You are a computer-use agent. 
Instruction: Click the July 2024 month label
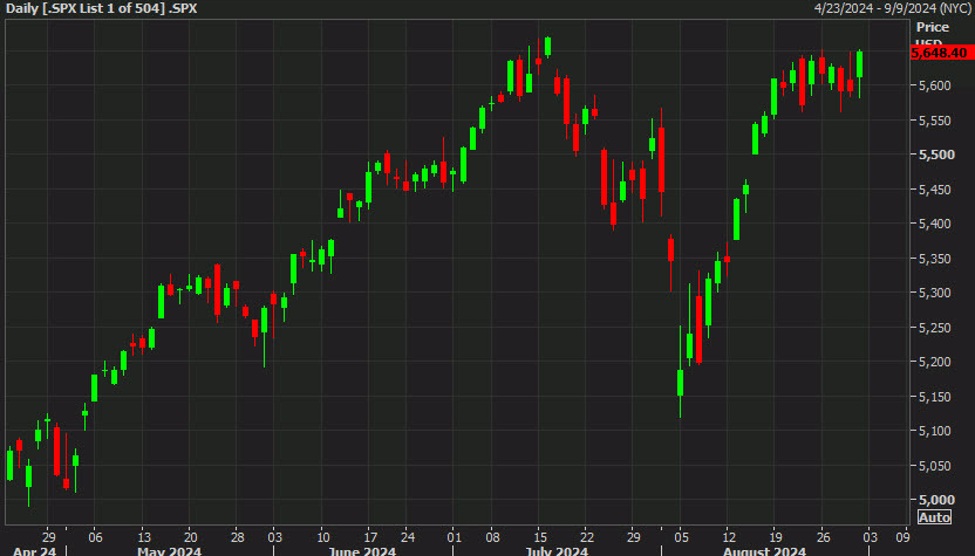[558, 550]
